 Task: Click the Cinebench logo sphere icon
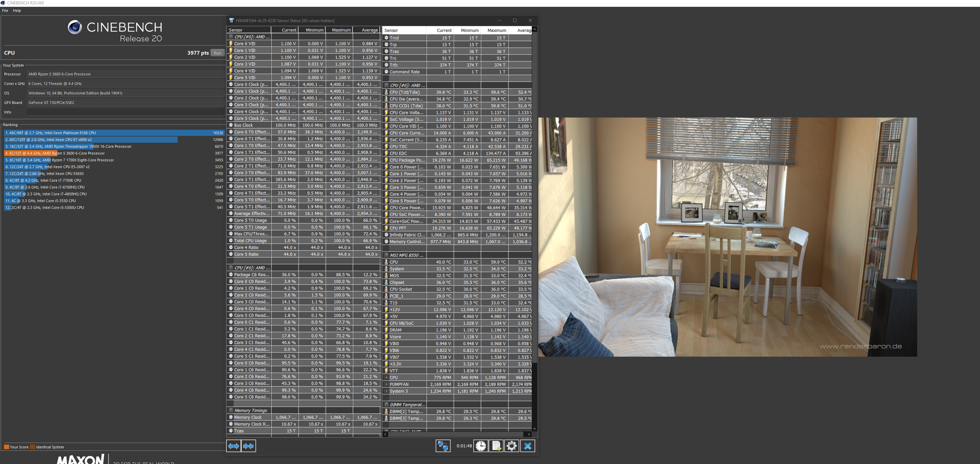point(75,27)
